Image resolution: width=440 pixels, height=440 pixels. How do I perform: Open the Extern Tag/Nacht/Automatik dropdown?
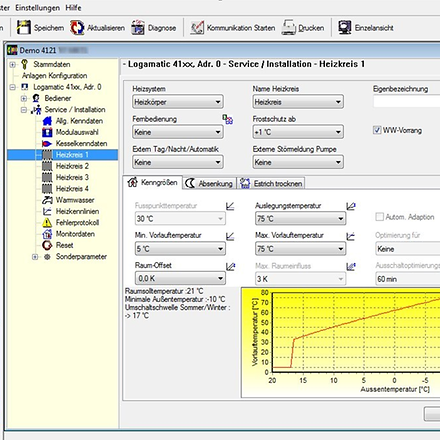[178, 162]
